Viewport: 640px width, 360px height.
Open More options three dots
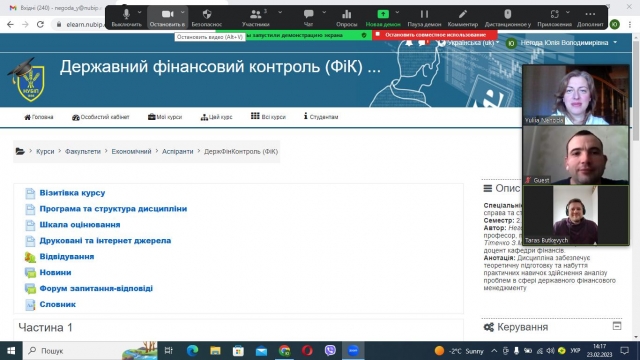click(x=590, y=17)
